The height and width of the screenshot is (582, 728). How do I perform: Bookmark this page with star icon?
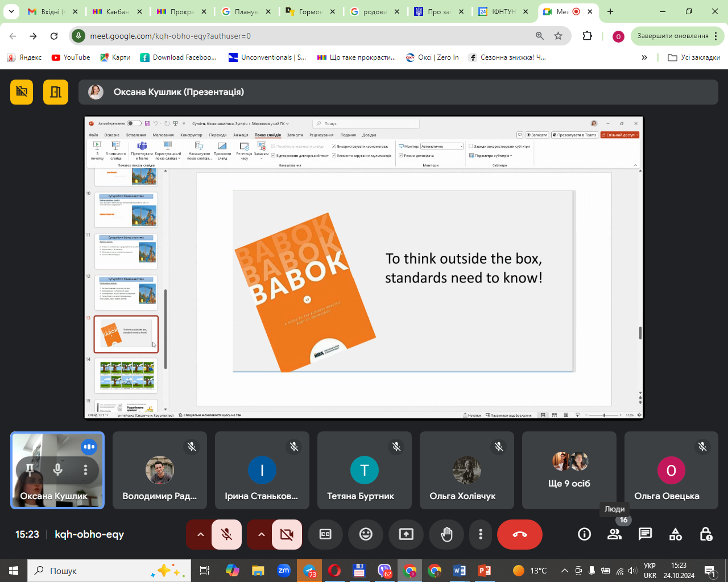point(559,36)
